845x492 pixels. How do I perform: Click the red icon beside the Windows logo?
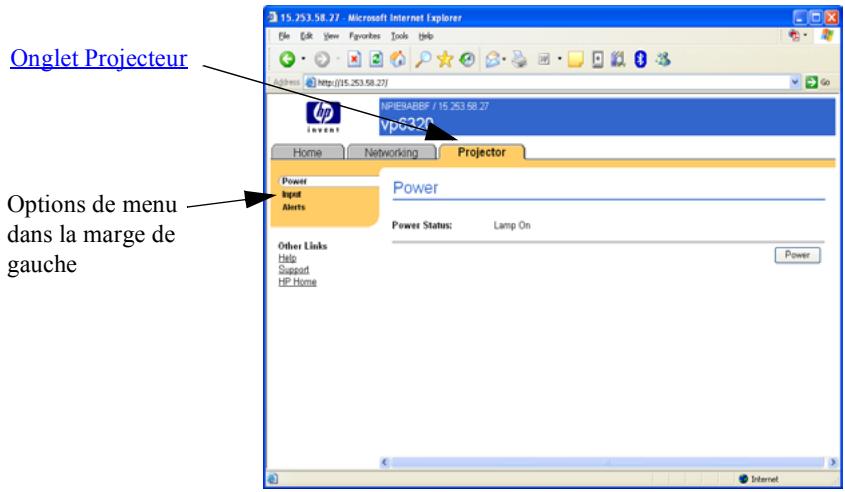(794, 36)
